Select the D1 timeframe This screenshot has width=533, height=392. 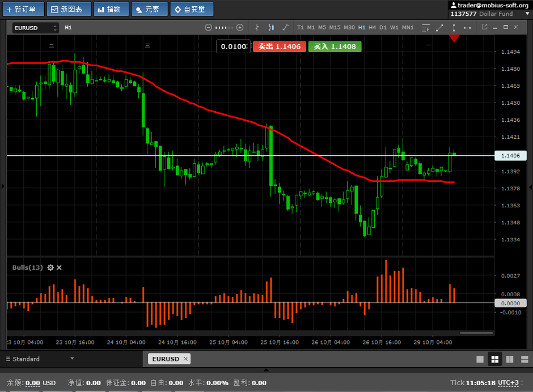[x=383, y=27]
